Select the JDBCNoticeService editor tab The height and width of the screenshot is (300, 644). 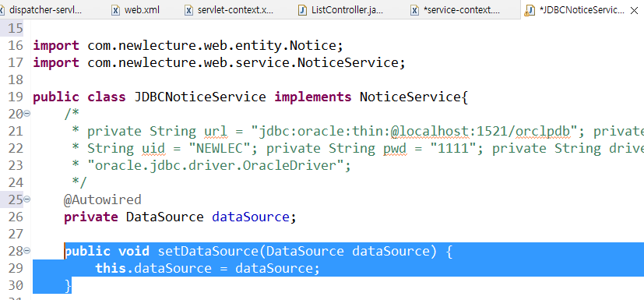click(x=582, y=10)
